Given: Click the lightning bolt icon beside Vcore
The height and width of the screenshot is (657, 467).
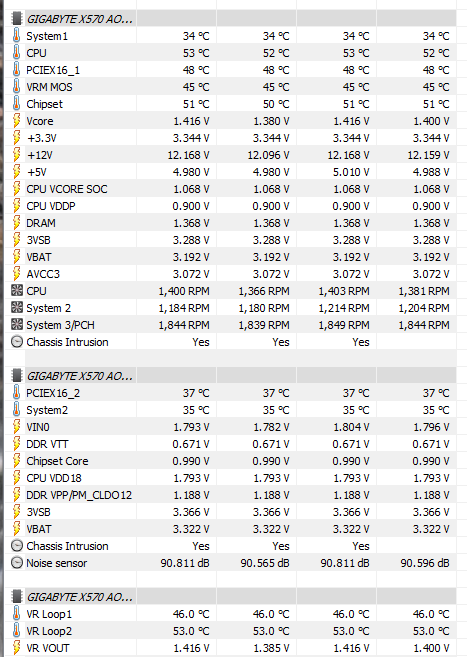Looking at the screenshot, I should [x=16, y=121].
